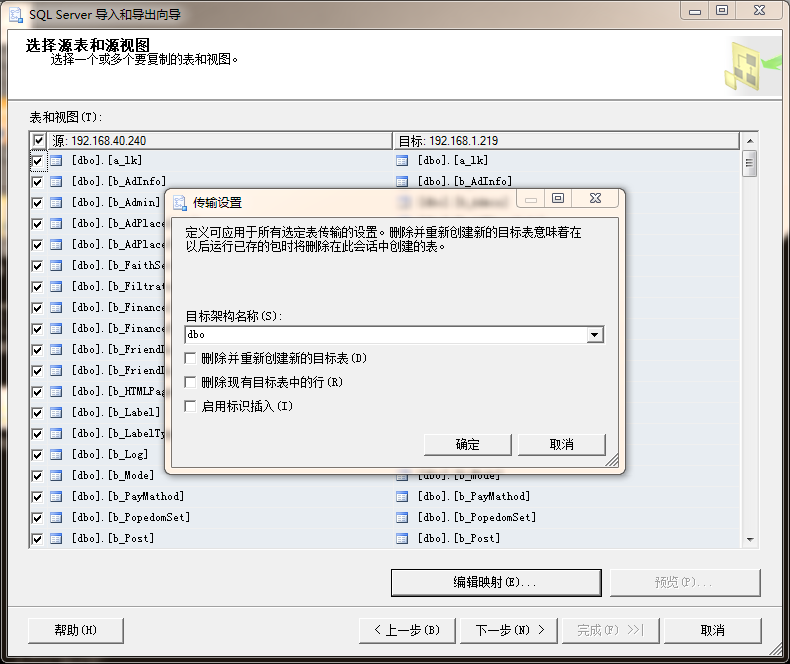Proceed with 下一步(N)
The image size is (790, 664).
coord(509,630)
